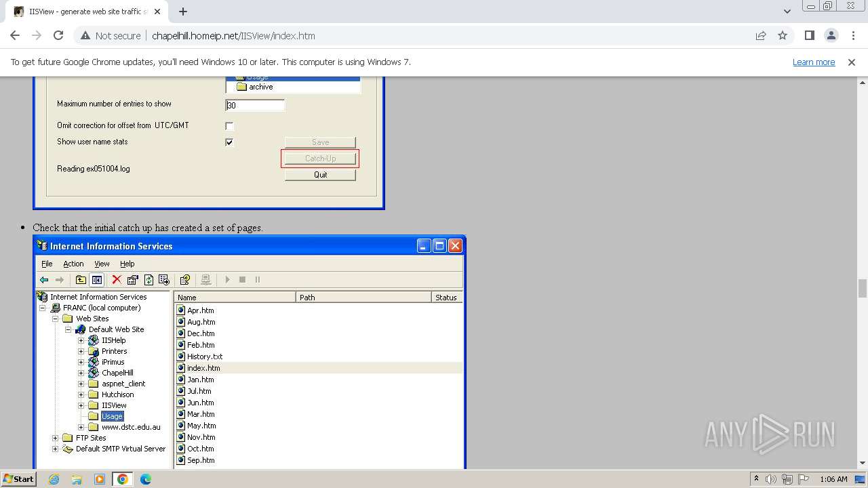Select the IISView browser tab
The image size is (868, 488).
click(x=88, y=12)
